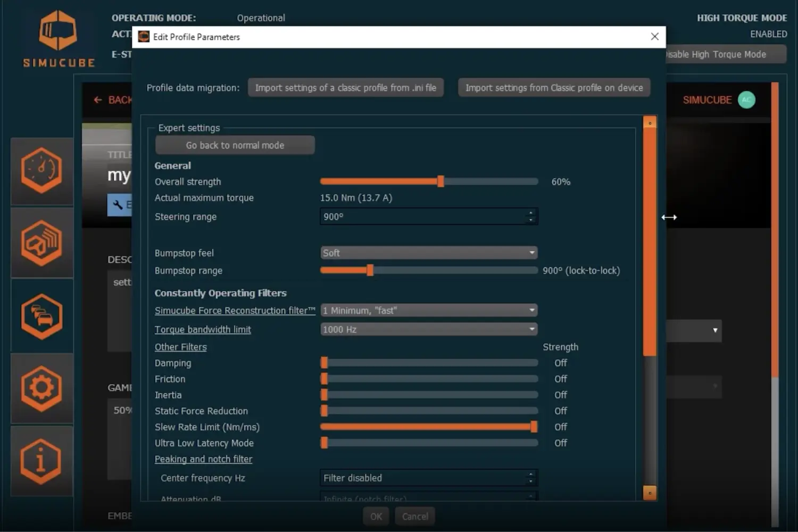
Task: Toggle Static Force Reduction off
Action: coord(323,410)
